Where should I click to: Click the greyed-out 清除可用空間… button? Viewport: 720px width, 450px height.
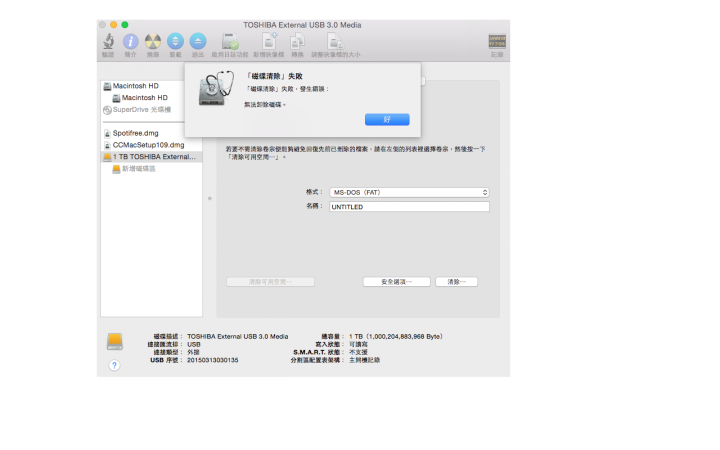pyautogui.click(x=270, y=281)
